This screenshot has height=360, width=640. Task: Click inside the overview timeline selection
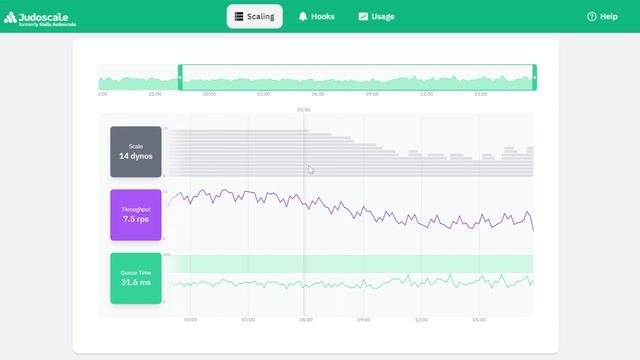358,77
